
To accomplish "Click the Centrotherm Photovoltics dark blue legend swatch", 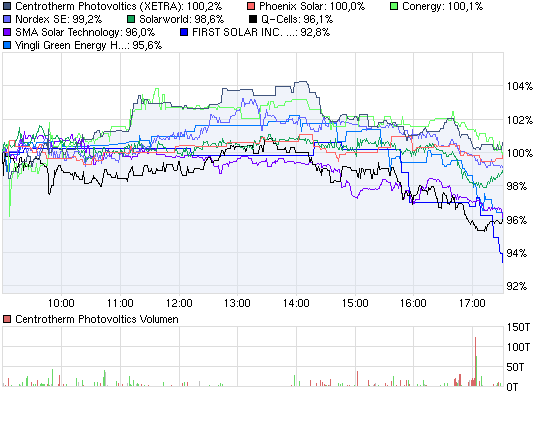I will click(7, 6).
